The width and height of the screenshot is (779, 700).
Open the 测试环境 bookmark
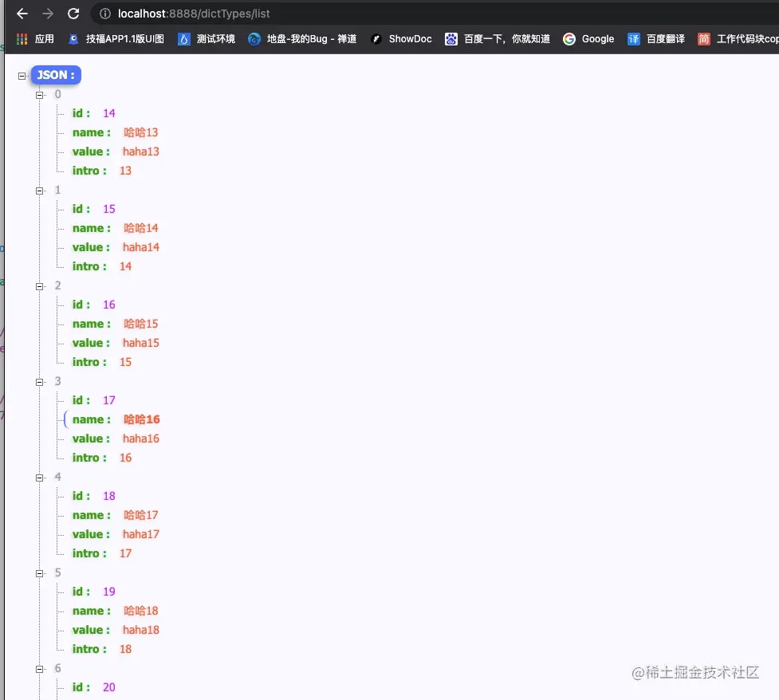[207, 39]
